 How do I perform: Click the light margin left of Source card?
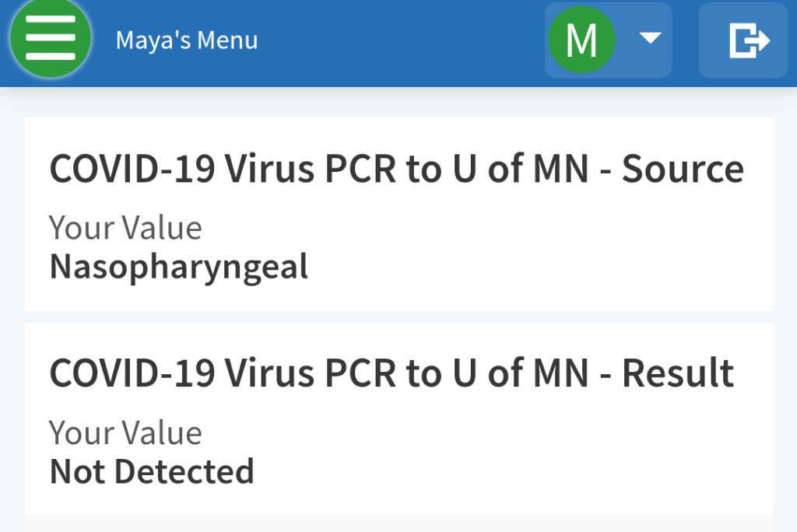coord(12,214)
